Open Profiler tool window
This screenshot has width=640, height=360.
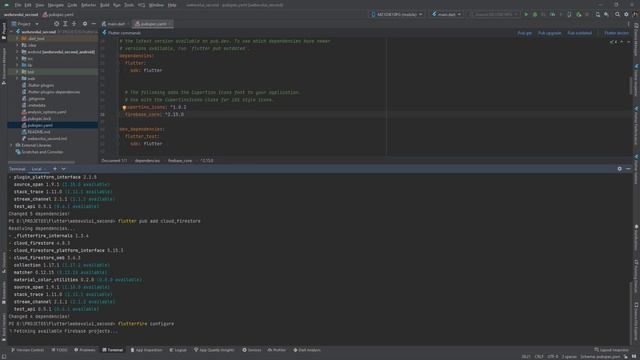(x=276, y=350)
